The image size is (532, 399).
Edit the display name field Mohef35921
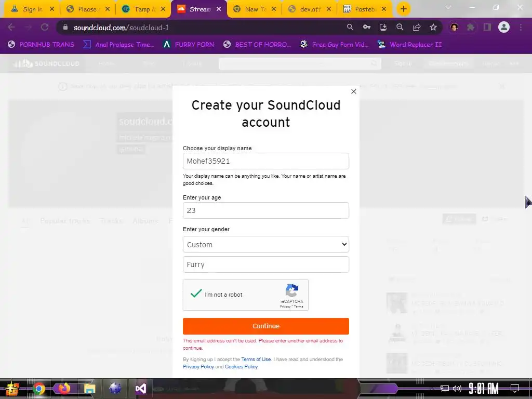(265, 161)
